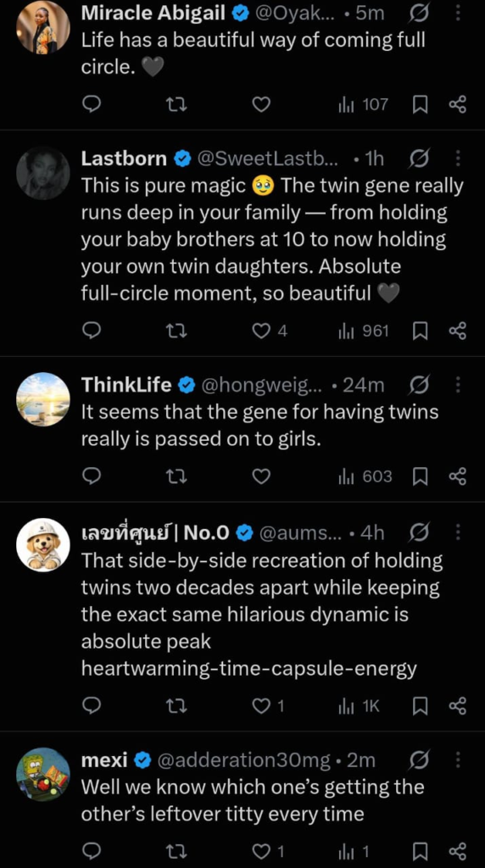
Task: Repost the No.0 side-by-side tweet
Action: click(177, 705)
